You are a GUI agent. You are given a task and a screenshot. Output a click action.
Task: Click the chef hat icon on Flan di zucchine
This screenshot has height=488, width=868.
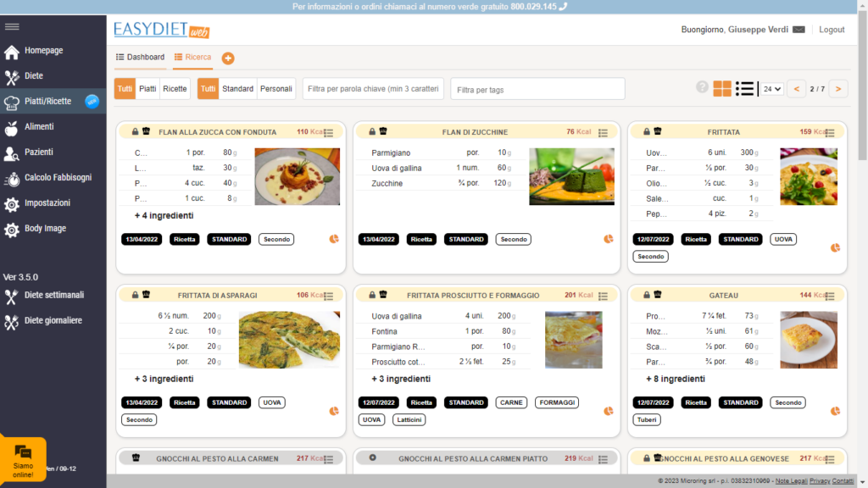(383, 131)
